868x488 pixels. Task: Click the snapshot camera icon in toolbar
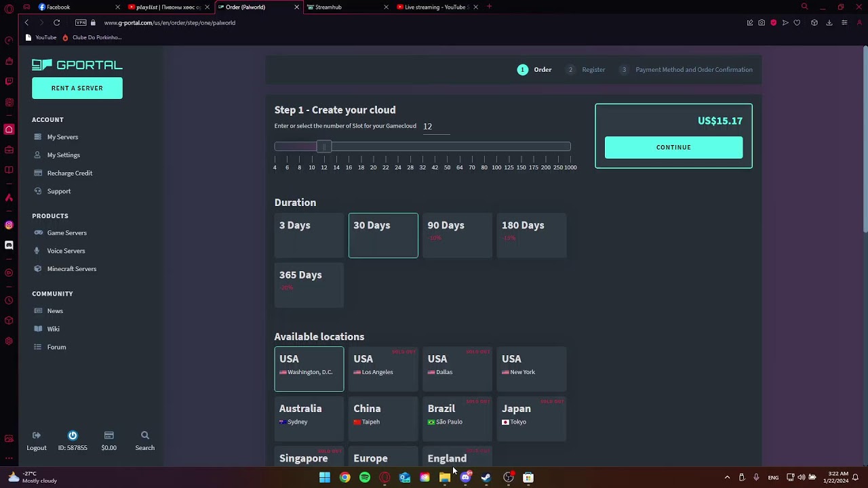[x=762, y=22]
